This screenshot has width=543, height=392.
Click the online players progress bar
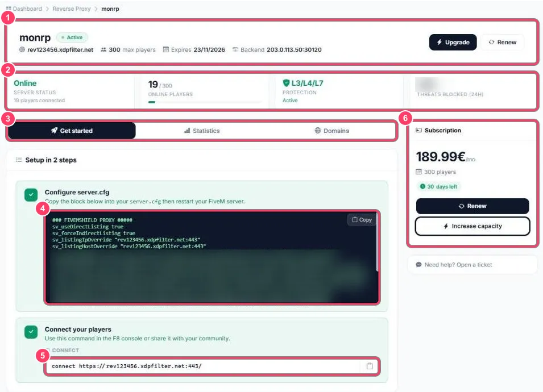pyautogui.click(x=205, y=102)
